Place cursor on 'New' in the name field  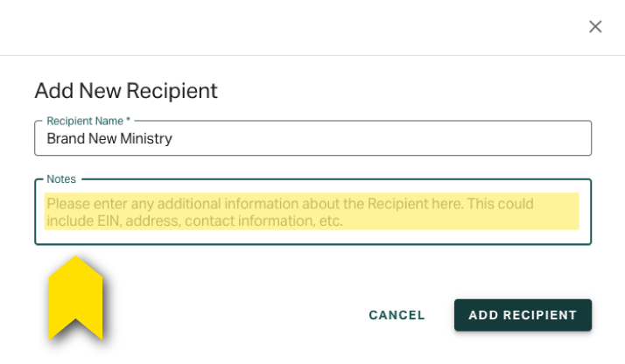tap(102, 138)
